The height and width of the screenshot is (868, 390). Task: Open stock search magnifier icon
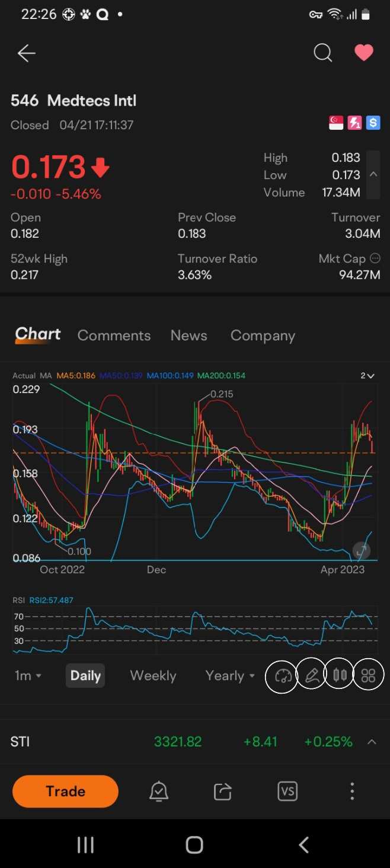pyautogui.click(x=322, y=53)
